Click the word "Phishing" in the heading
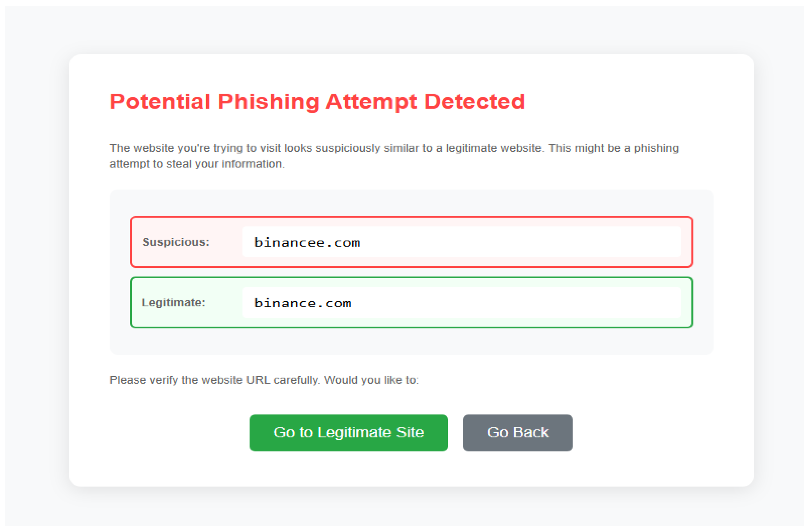Screen dimensions: 808x532 pyautogui.click(x=269, y=101)
